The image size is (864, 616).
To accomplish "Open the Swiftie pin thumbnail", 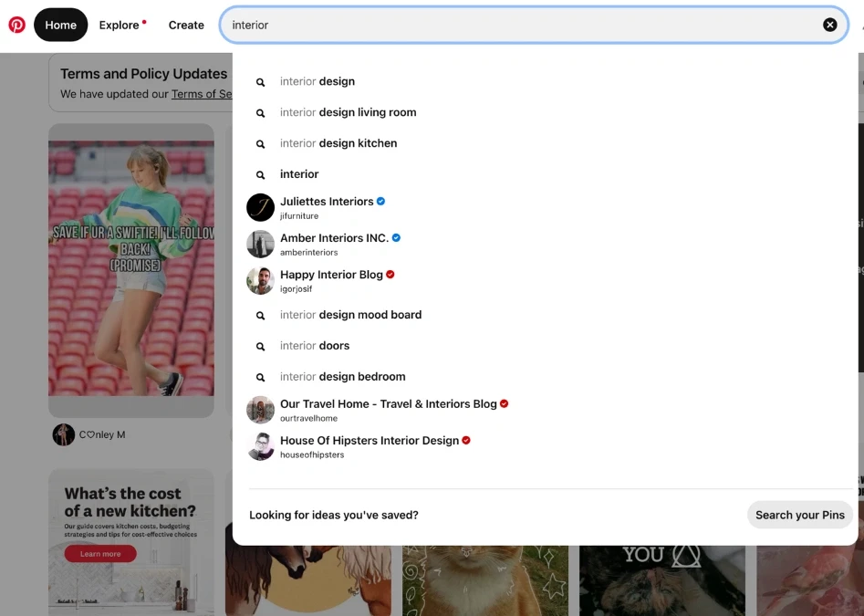I will (x=131, y=269).
